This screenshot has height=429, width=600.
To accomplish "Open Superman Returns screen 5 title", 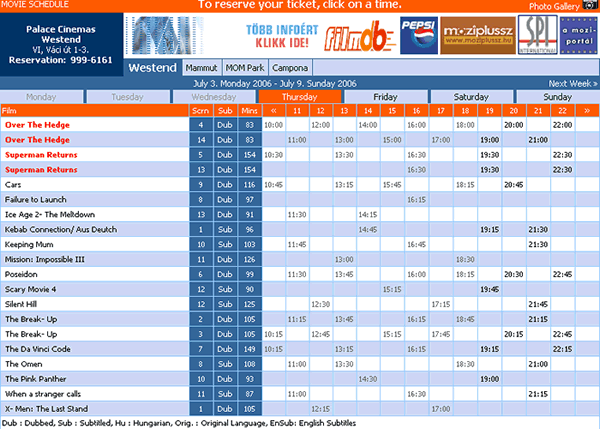I will coord(41,155).
